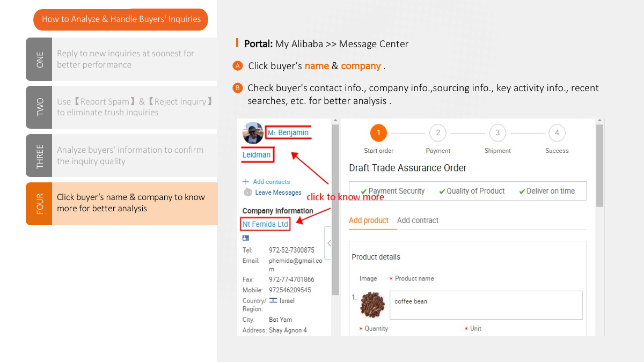
Task: Select the Add product tab
Action: 369,220
